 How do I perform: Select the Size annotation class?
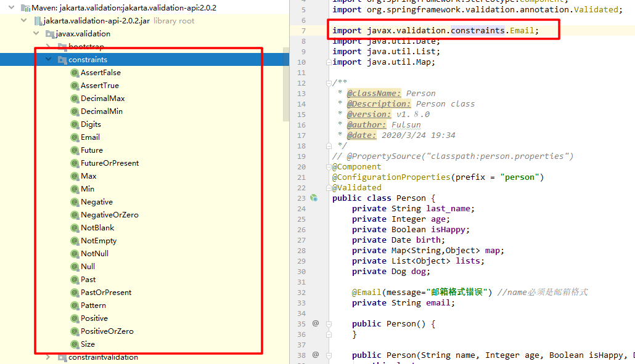[x=88, y=344]
